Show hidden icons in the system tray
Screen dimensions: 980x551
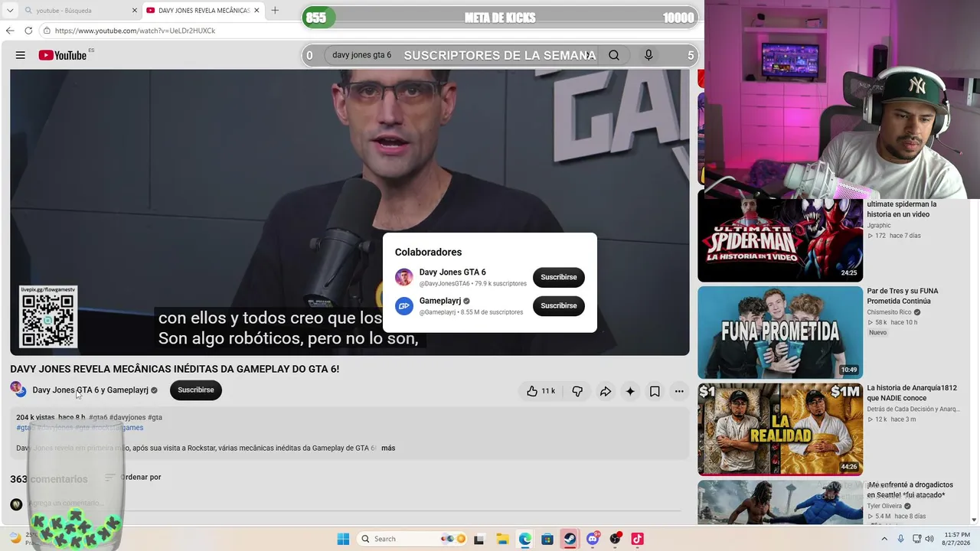[885, 539]
